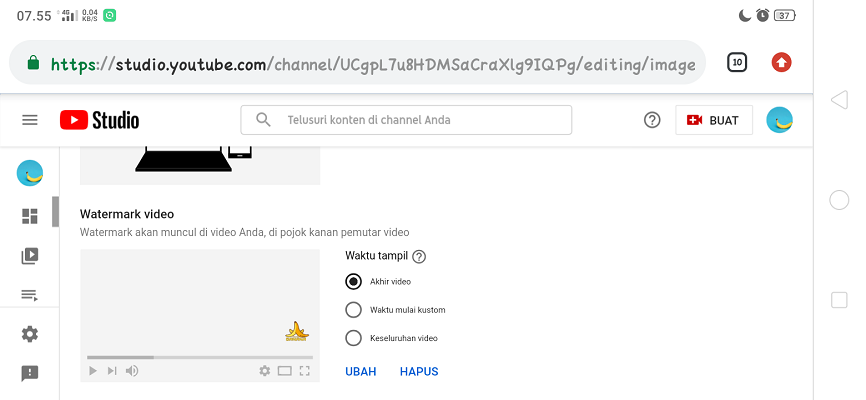
Task: Open channel profile avatar in sidebar
Action: point(30,173)
